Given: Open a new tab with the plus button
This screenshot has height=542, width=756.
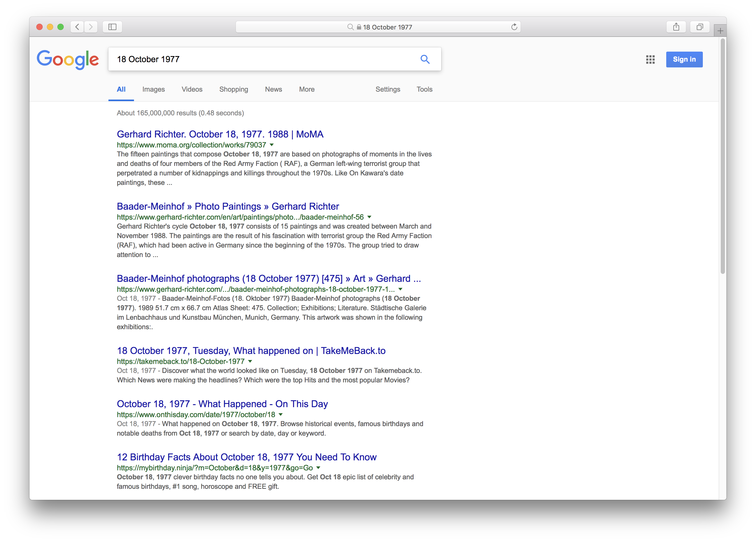Looking at the screenshot, I should [x=720, y=31].
